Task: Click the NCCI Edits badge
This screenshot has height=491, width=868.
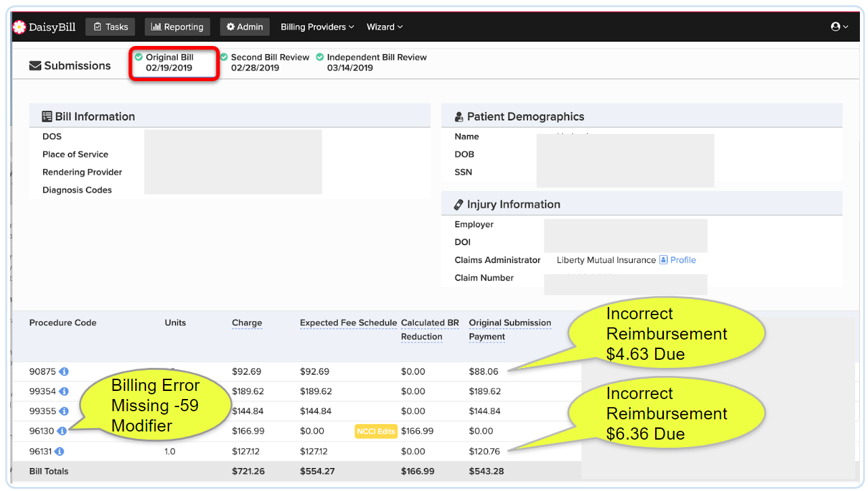Action: coord(375,431)
